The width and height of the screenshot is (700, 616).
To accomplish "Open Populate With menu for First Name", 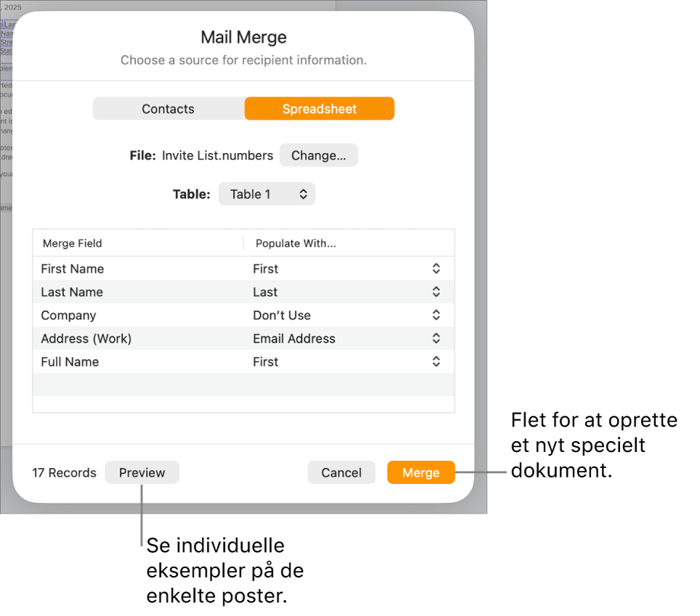I will pyautogui.click(x=436, y=268).
